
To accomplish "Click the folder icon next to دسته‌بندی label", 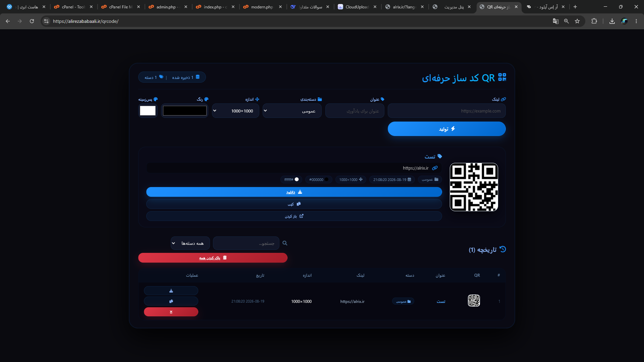I will coord(320,99).
